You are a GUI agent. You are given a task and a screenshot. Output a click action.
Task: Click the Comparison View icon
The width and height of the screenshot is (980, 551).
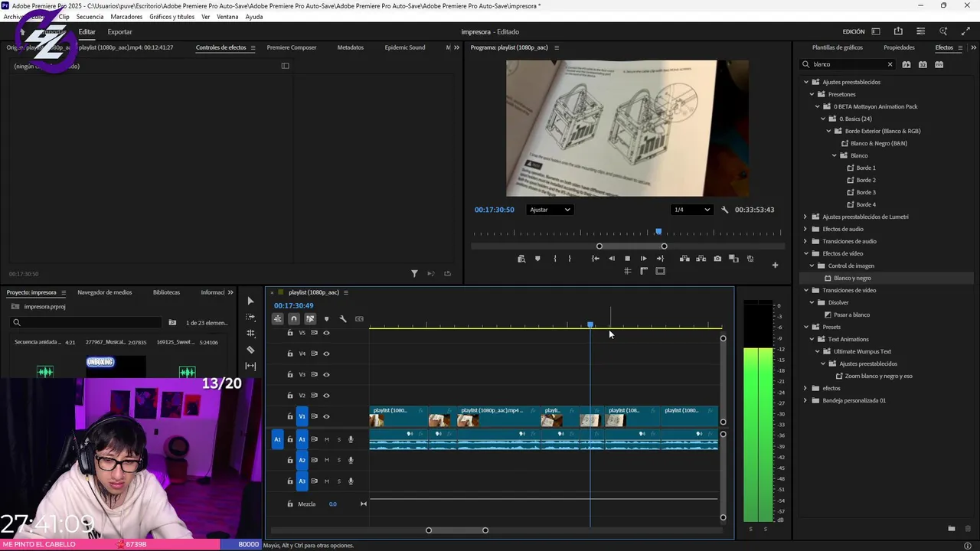(733, 259)
